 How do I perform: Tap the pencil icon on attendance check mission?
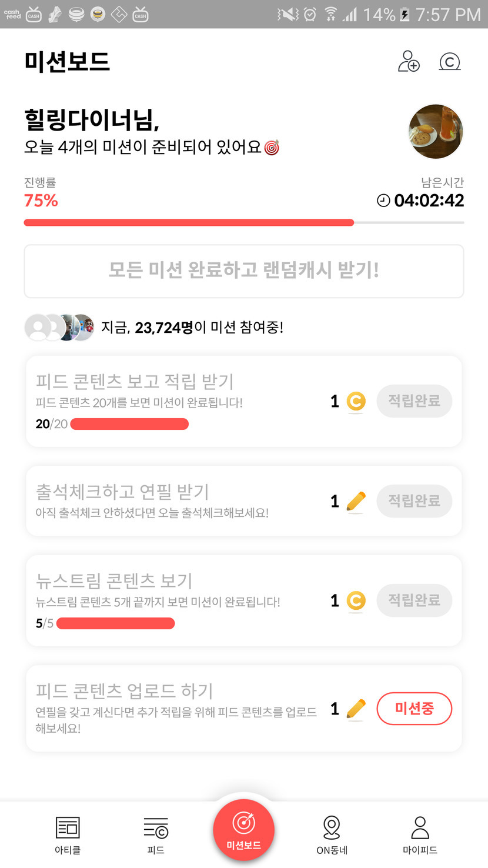[x=356, y=502]
